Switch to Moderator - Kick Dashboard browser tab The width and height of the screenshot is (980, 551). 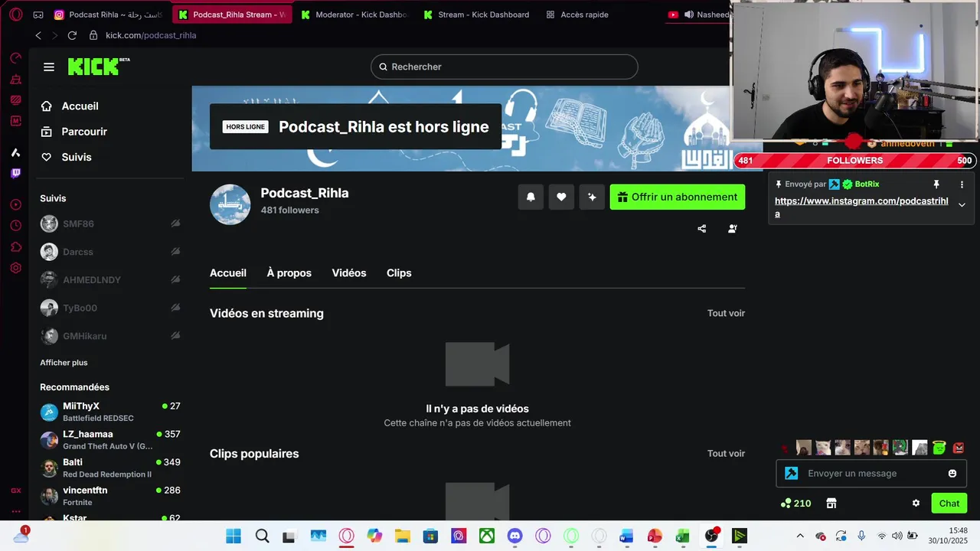pyautogui.click(x=354, y=15)
